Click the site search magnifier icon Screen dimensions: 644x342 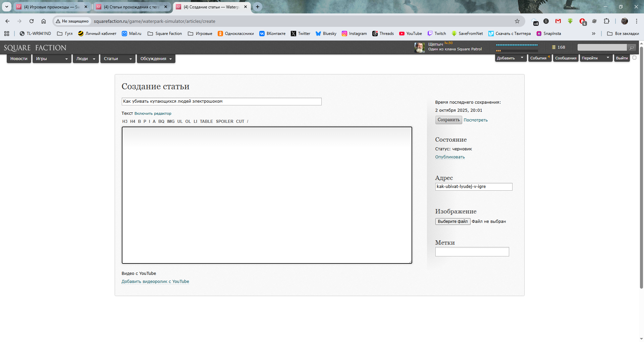631,48
